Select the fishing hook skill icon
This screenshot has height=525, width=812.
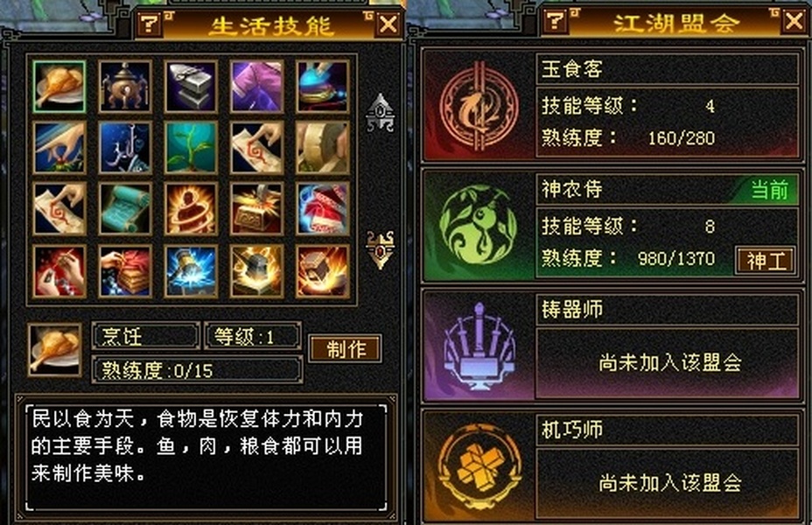click(x=125, y=148)
